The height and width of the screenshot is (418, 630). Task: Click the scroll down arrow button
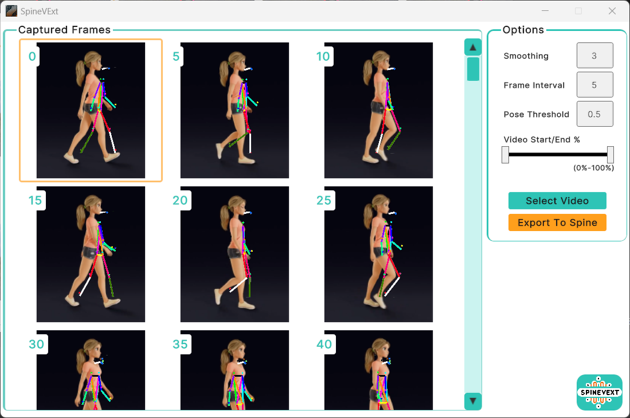473,401
